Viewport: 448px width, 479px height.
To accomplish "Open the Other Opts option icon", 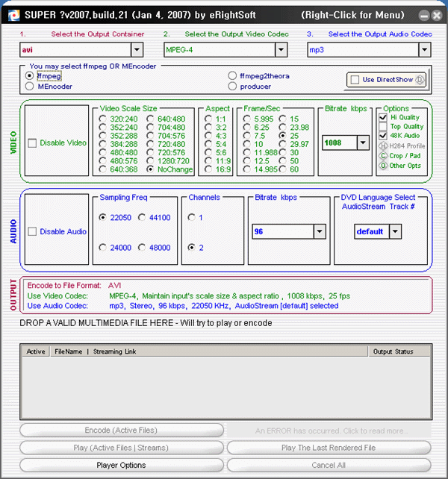I will tap(383, 166).
